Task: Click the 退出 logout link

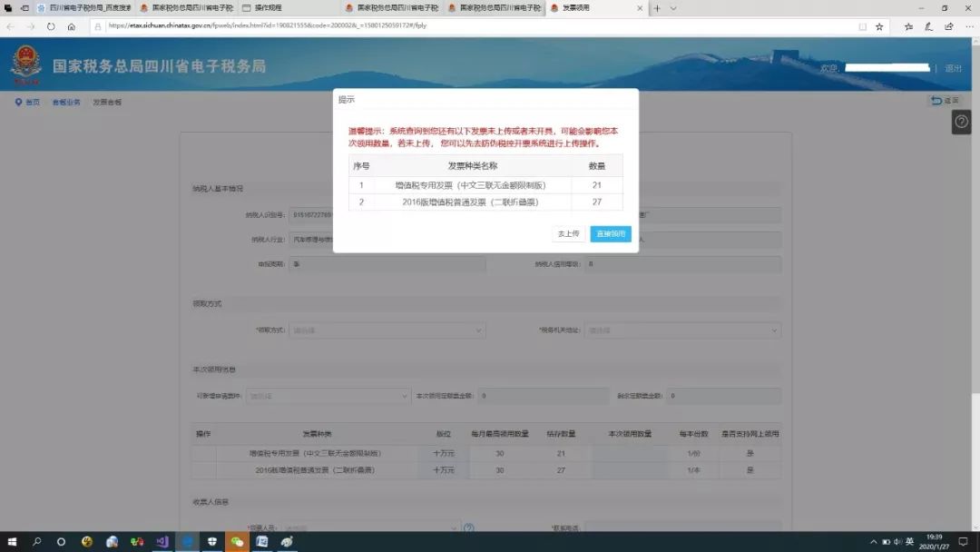Action: click(x=953, y=68)
